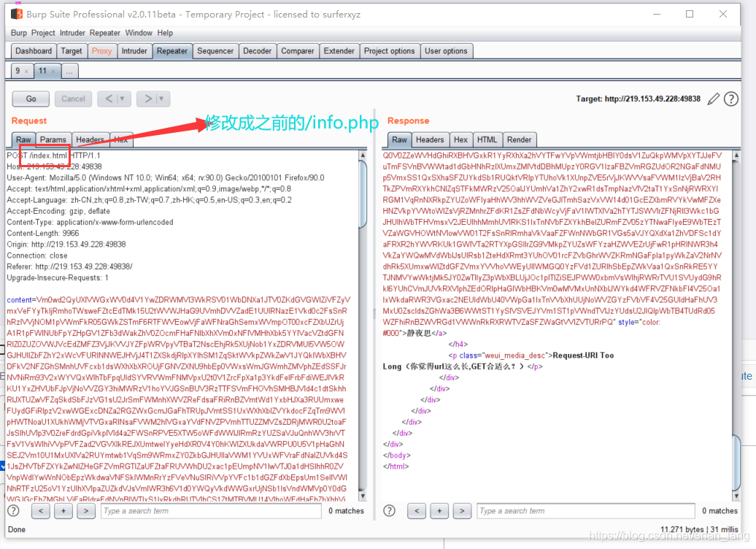756x549 pixels.
Task: Click the Target URL label text
Action: [638, 99]
